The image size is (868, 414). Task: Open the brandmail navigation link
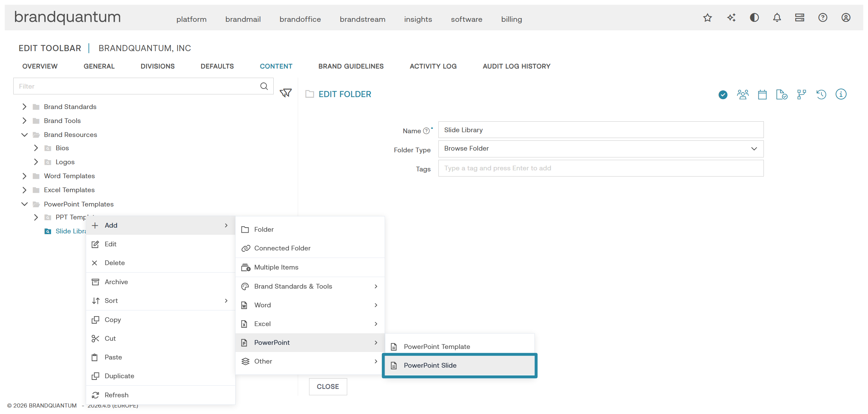click(243, 19)
